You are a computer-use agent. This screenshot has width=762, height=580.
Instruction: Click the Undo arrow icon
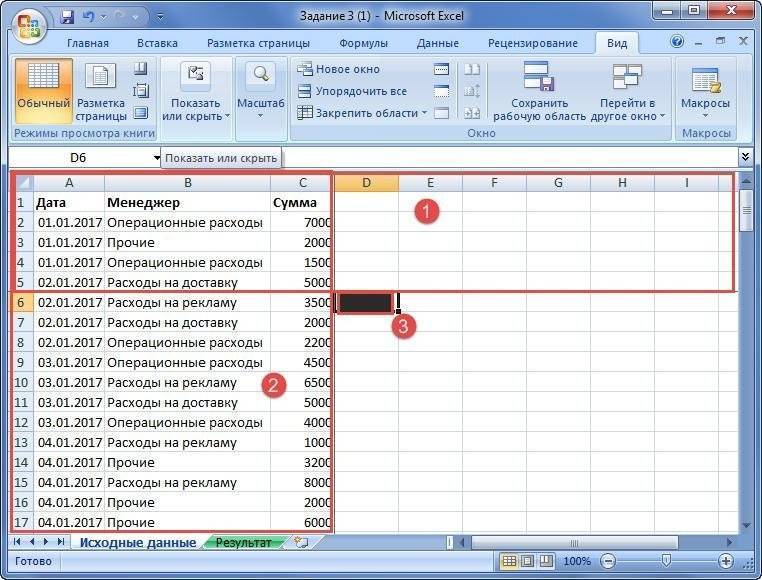pos(87,17)
